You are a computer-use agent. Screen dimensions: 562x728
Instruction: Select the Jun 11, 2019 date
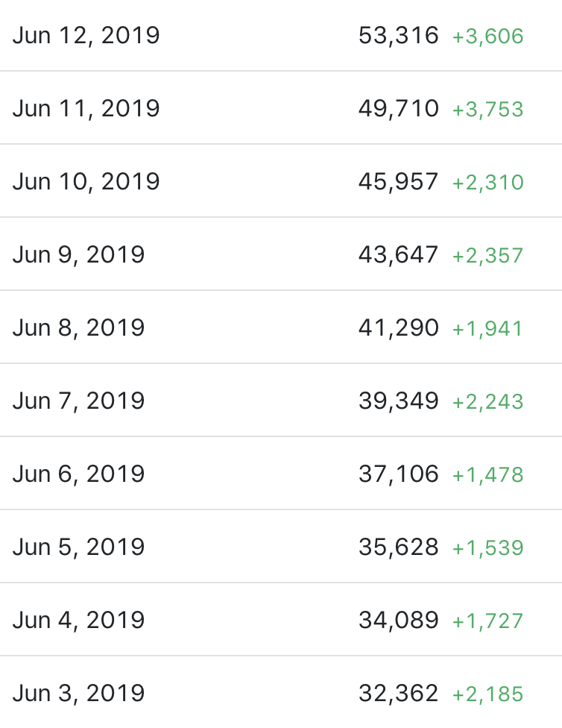click(86, 109)
